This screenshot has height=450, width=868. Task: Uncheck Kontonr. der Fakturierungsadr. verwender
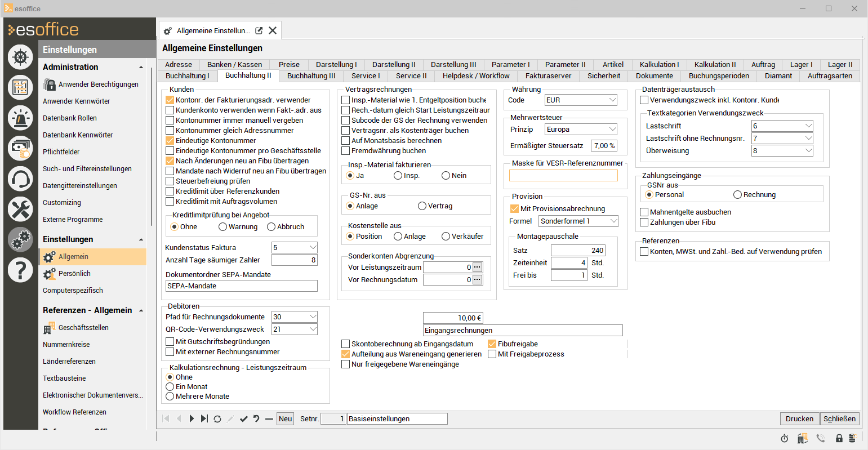click(x=170, y=100)
